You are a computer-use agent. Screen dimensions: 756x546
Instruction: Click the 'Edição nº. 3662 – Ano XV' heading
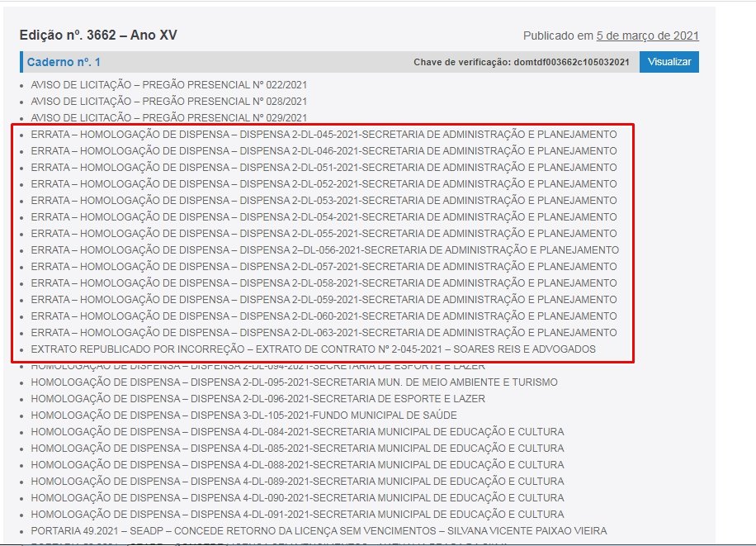click(x=98, y=35)
